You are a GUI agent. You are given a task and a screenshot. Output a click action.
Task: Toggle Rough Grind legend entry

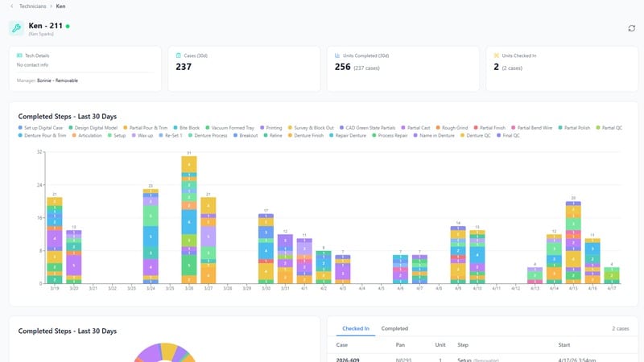point(452,128)
